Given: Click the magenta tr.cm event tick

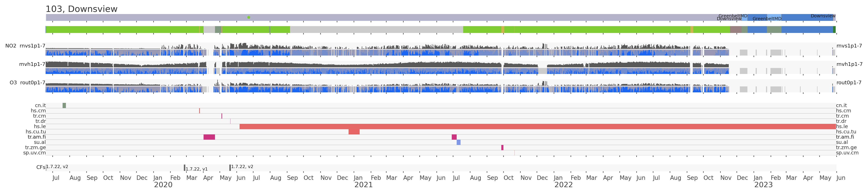Looking at the screenshot, I should tap(222, 116).
